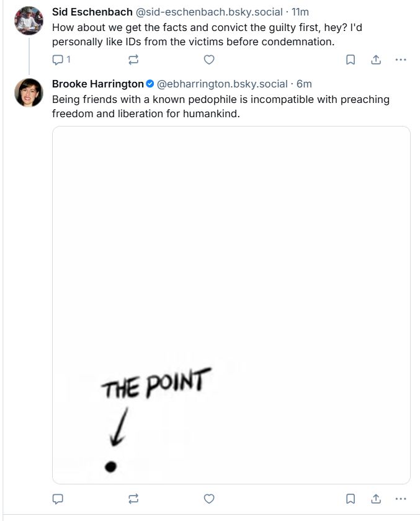
Task: Reply to Sid Eschenbach's post
Action: (61, 60)
